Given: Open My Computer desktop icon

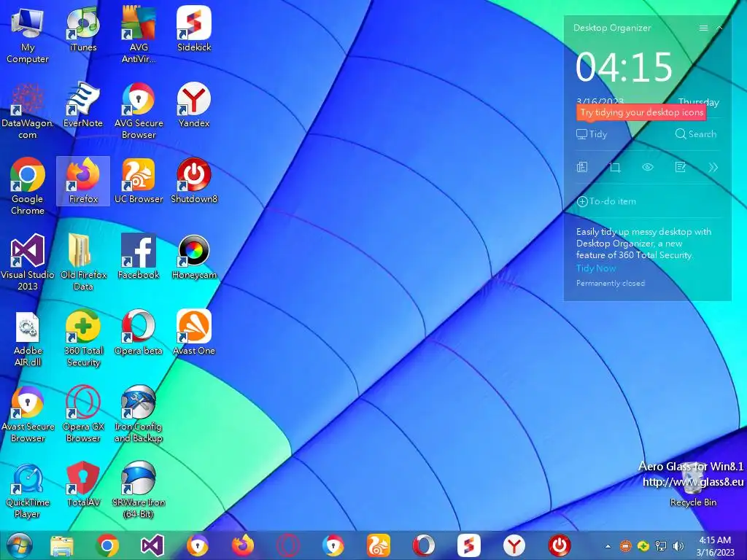Looking at the screenshot, I should [x=27, y=35].
